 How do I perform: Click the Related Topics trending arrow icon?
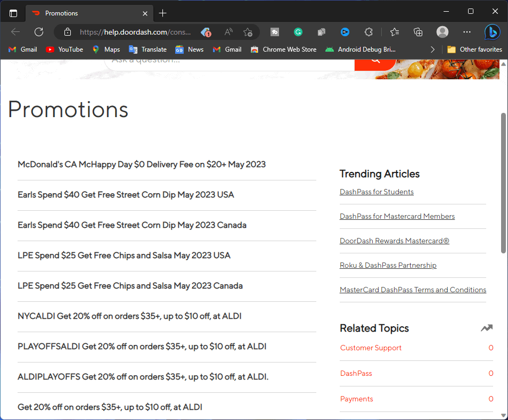click(x=487, y=328)
